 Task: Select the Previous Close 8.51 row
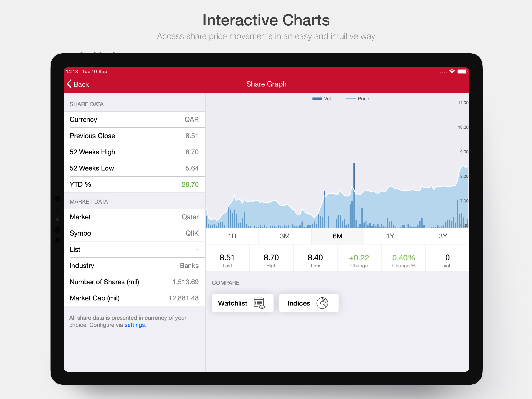tap(134, 136)
